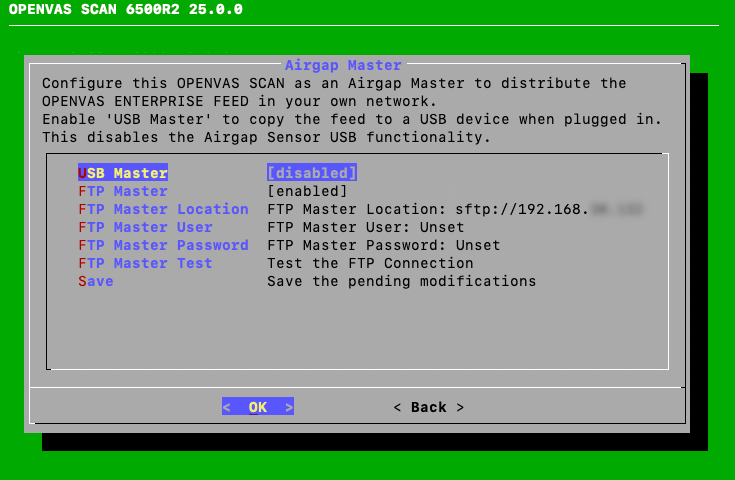Choose the Save menu entry

[x=96, y=281]
